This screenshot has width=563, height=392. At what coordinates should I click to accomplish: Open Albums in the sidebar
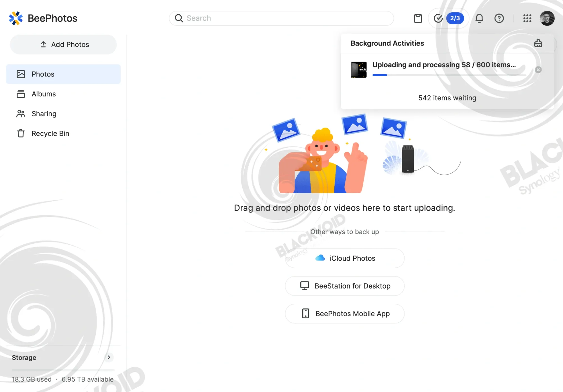pos(63,94)
